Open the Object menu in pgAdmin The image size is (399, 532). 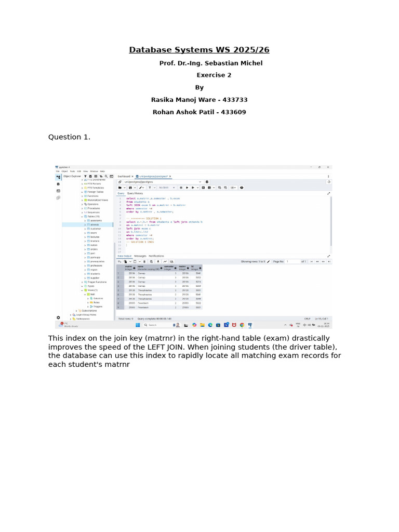tap(64, 171)
